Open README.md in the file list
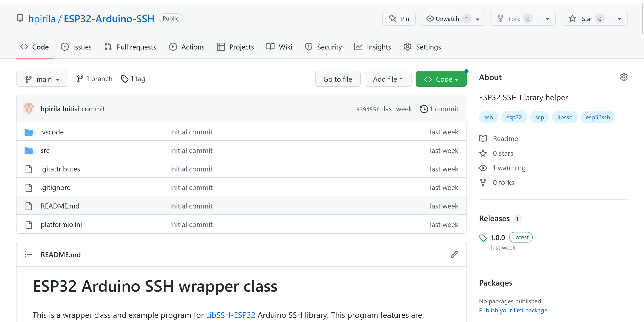The height and width of the screenshot is (322, 644). (60, 206)
